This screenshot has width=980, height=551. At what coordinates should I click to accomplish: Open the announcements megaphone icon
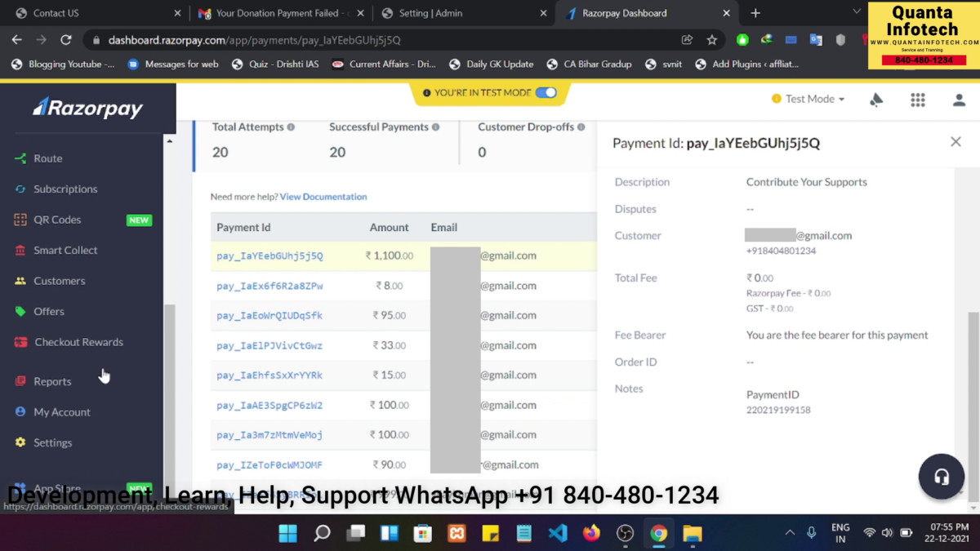(876, 100)
